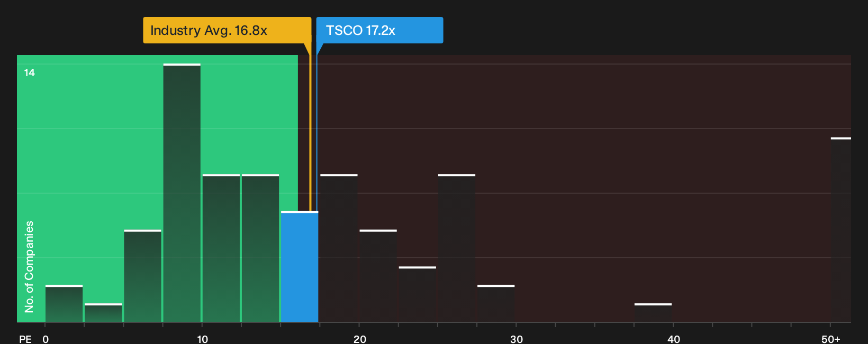
Task: Click the tall bar at PE 25
Action: 457,248
